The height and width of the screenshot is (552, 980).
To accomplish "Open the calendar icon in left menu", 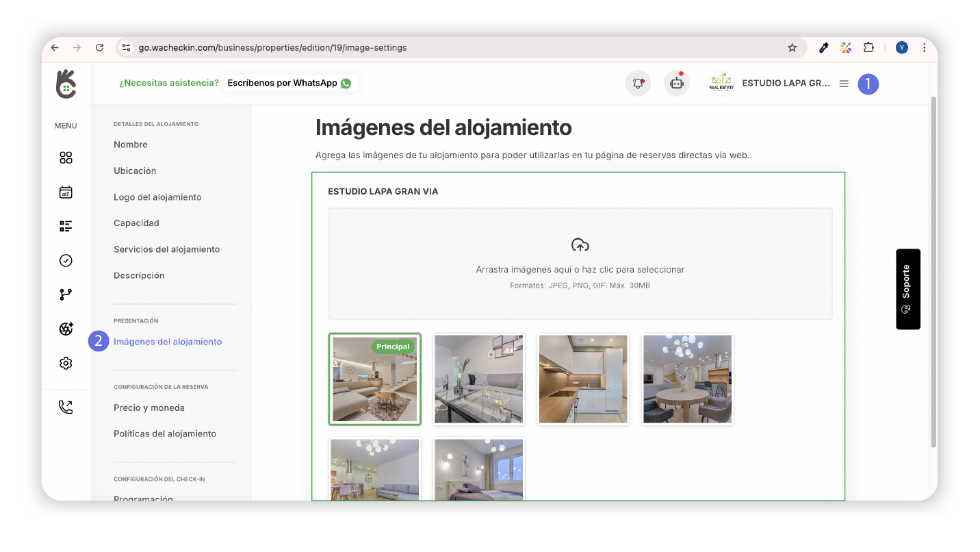I will click(x=66, y=192).
